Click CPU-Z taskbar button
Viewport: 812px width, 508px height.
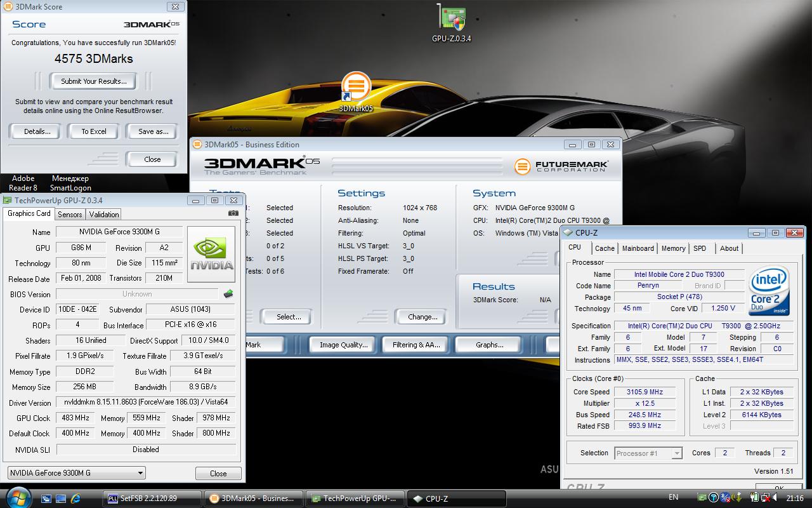coord(456,498)
